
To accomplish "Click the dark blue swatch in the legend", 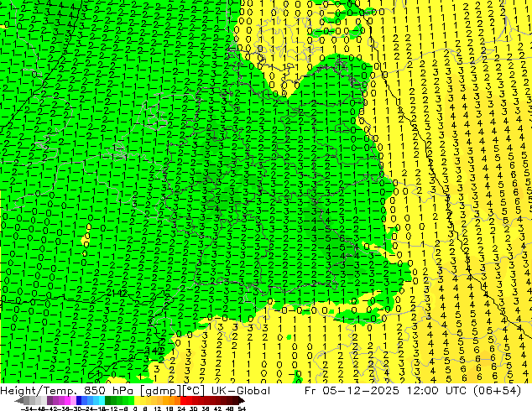I will pyautogui.click(x=79, y=401).
